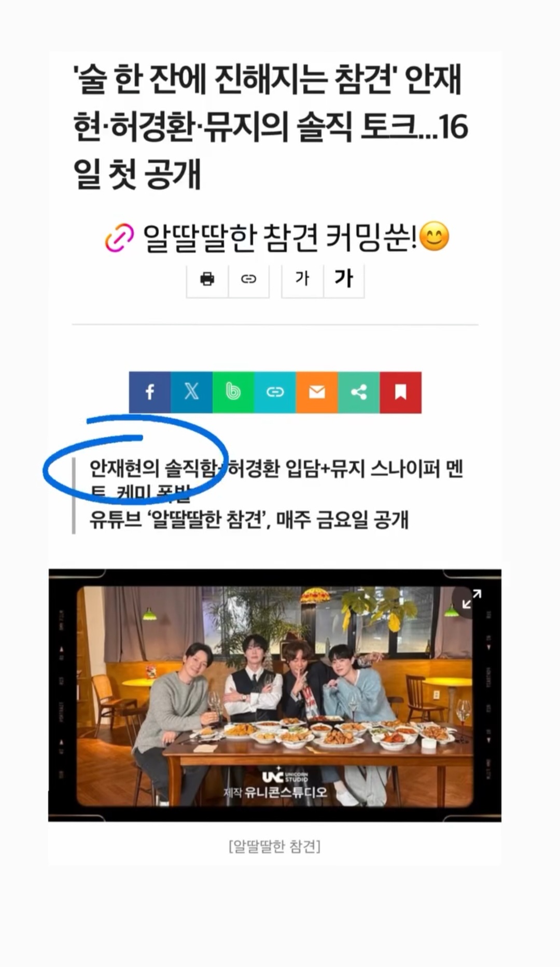Select the subheading 유튜브 '알딸딸한 참견' line
Image resolution: width=560 pixels, height=967 pixels.
pos(249,519)
